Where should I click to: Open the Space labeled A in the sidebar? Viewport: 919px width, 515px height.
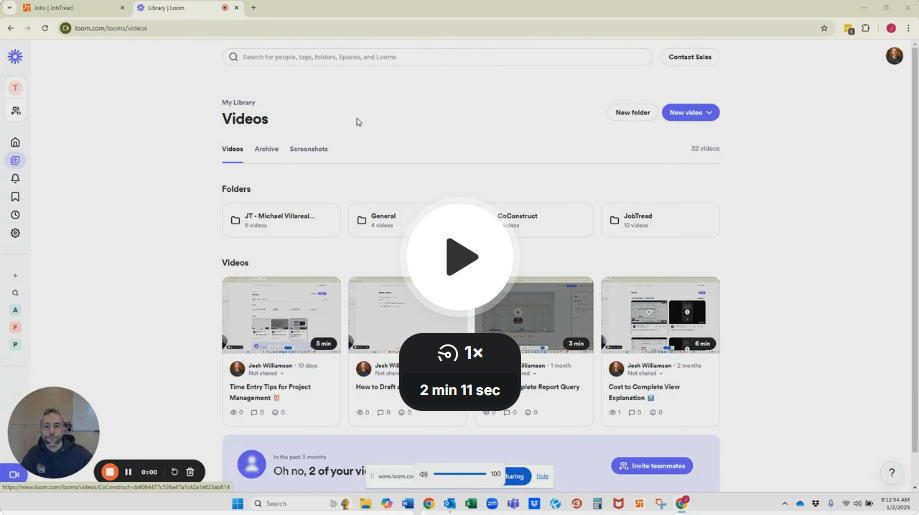click(x=15, y=310)
